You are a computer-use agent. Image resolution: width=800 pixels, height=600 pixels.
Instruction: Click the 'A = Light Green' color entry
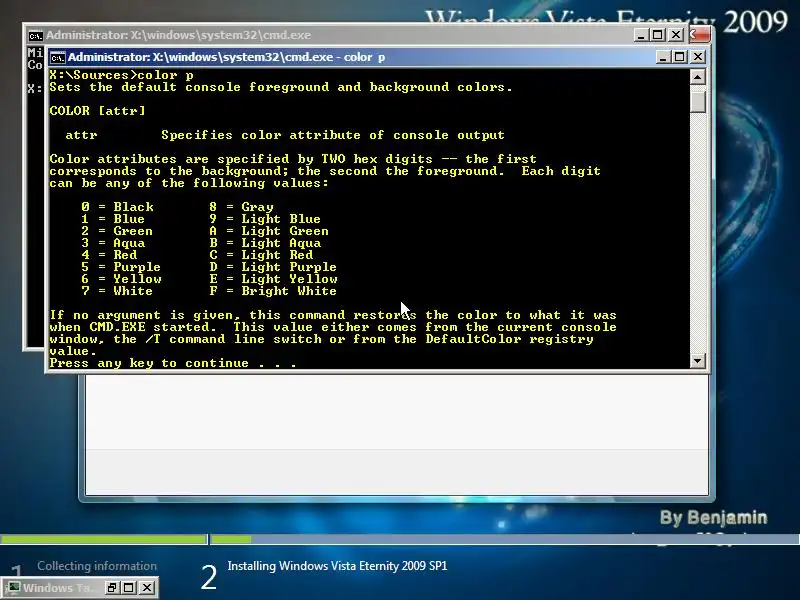[269, 231]
